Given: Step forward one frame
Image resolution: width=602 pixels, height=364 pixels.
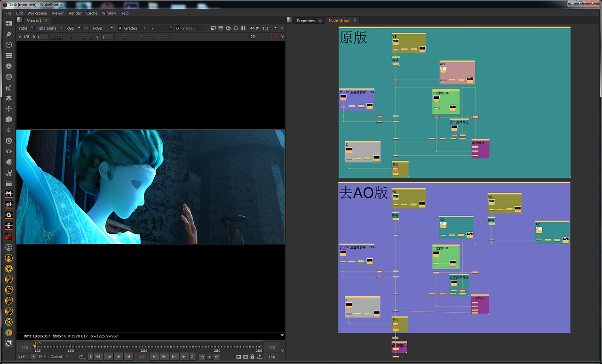Looking at the screenshot, I should [164, 356].
